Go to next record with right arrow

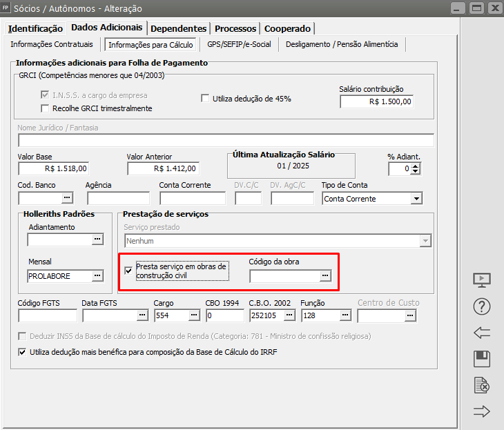coord(481,411)
